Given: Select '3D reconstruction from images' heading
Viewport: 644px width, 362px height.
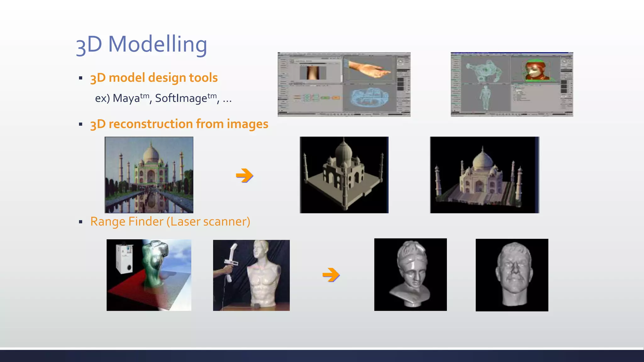Looking at the screenshot, I should (179, 124).
